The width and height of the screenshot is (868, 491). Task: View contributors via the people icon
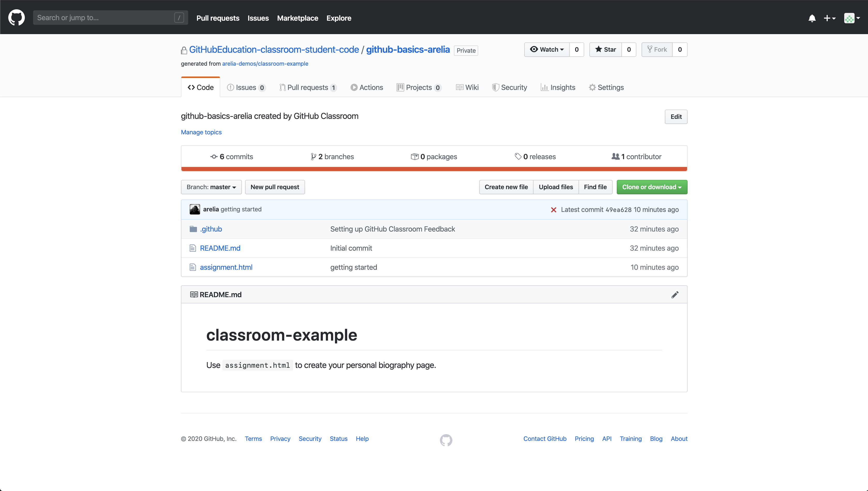click(615, 156)
